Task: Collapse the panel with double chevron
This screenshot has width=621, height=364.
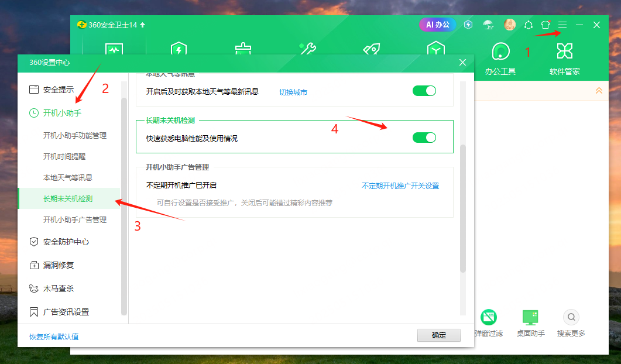Action: pos(599,91)
